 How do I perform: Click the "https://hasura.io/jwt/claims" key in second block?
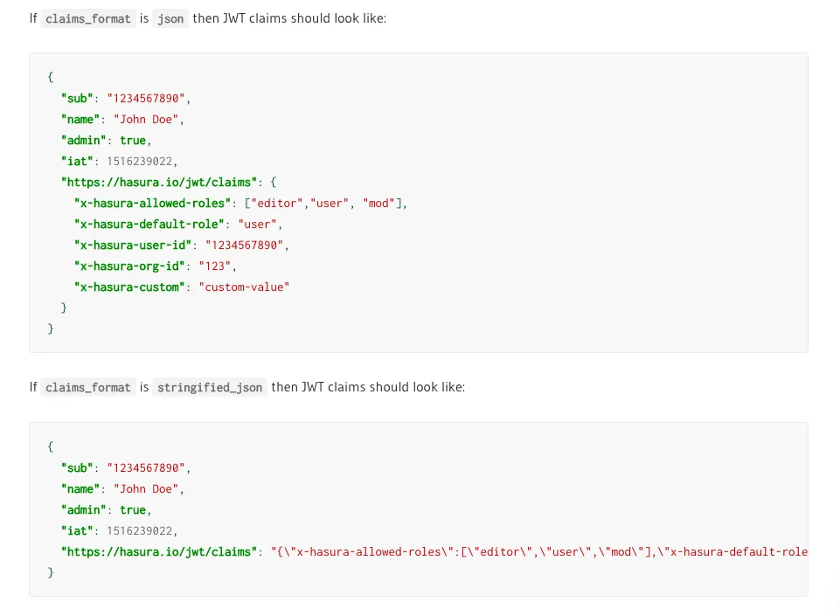tap(159, 551)
